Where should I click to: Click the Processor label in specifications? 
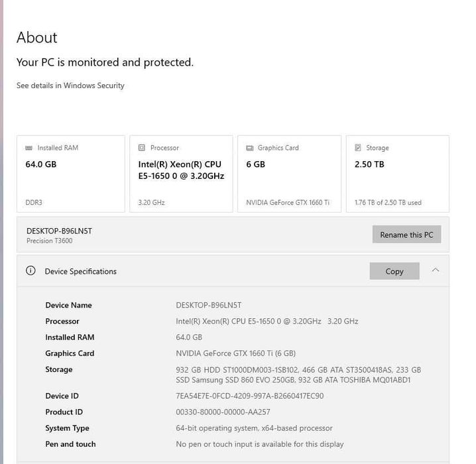click(62, 321)
